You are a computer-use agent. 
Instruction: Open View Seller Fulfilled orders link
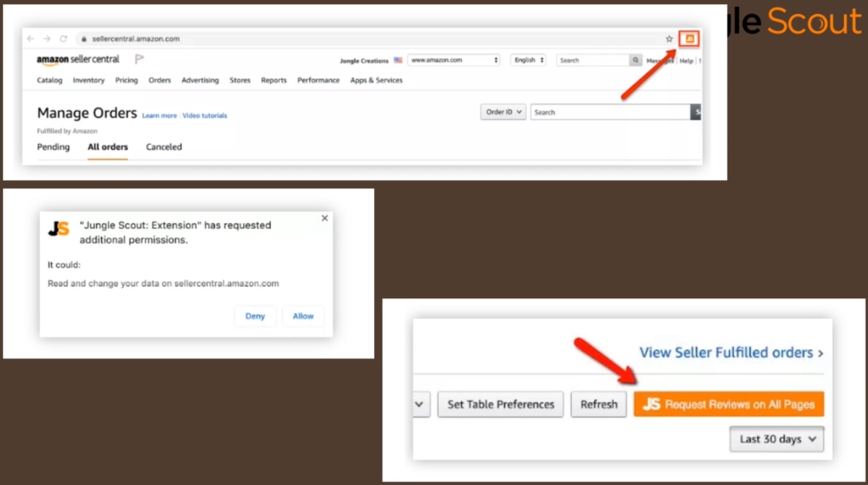(x=732, y=353)
